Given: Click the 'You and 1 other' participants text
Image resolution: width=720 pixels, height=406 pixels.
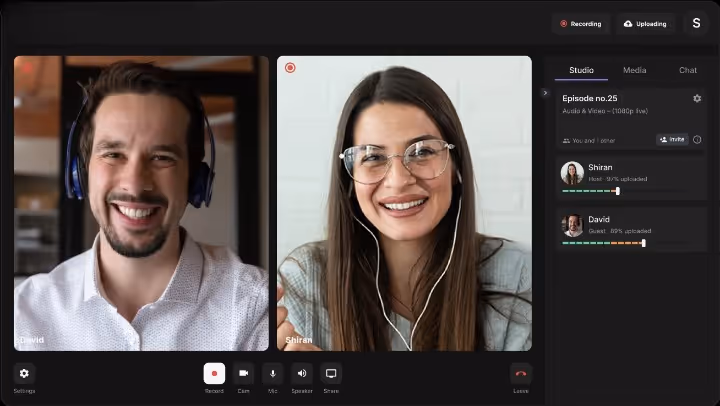Looking at the screenshot, I should click(594, 141).
